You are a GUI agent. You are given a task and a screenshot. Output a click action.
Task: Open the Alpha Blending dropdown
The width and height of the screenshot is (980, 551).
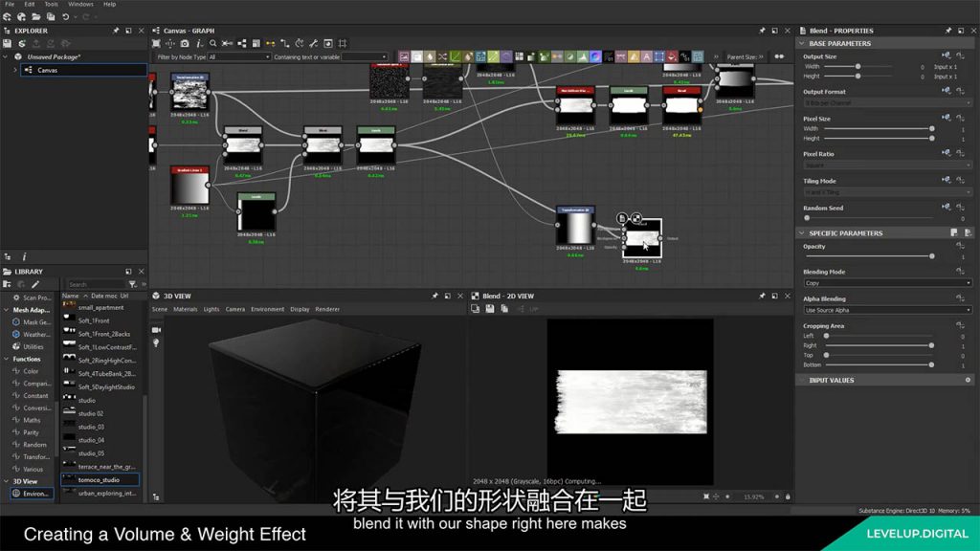(887, 310)
